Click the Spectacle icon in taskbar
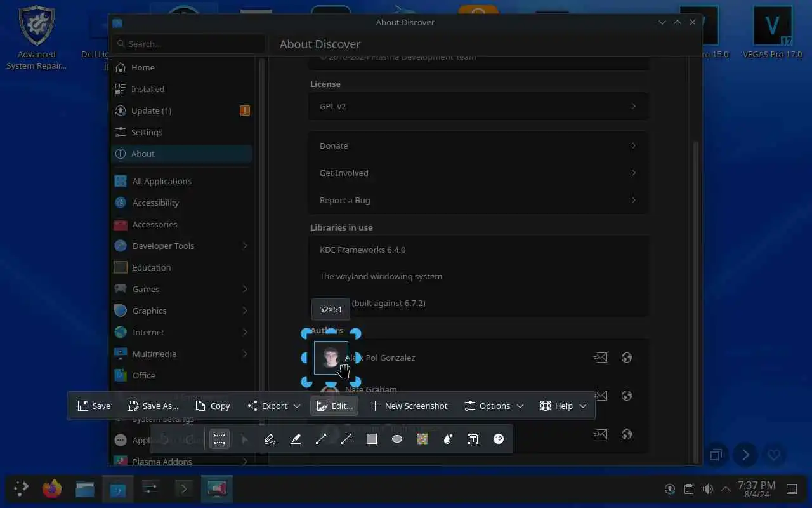This screenshot has height=508, width=812. coord(217,488)
